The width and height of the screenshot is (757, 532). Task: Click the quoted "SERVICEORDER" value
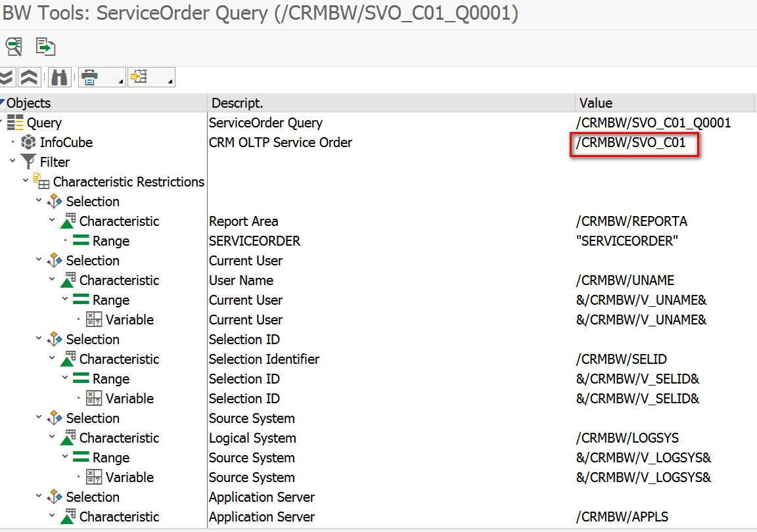click(627, 241)
